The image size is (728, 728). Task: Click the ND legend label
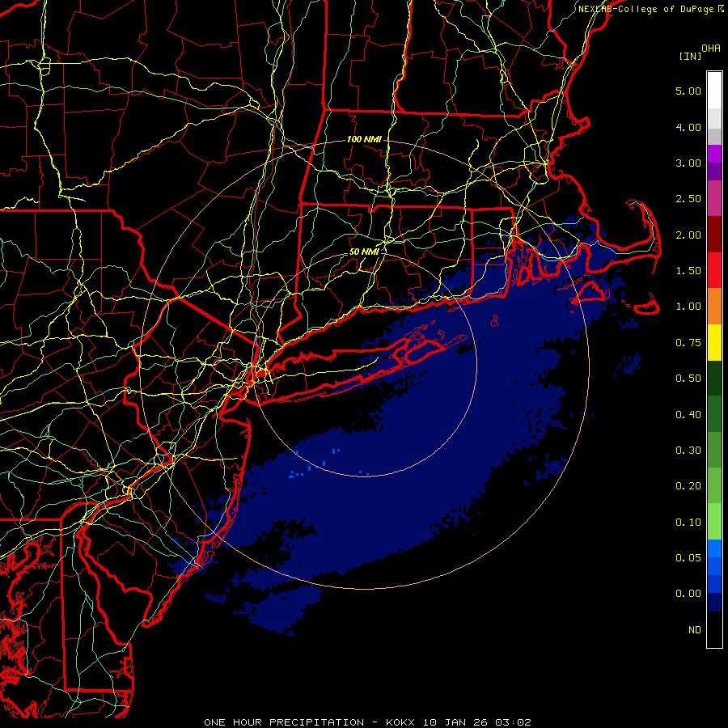tap(695, 630)
